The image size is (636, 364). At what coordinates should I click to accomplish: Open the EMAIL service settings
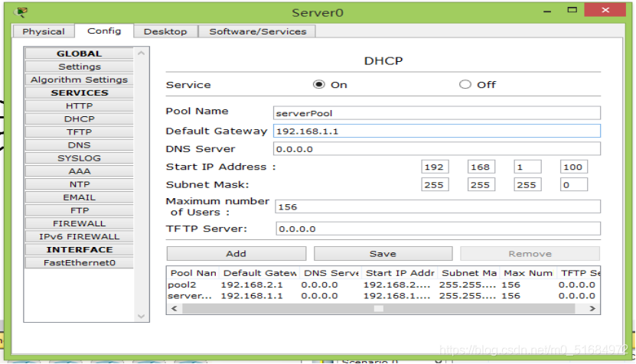point(79,197)
